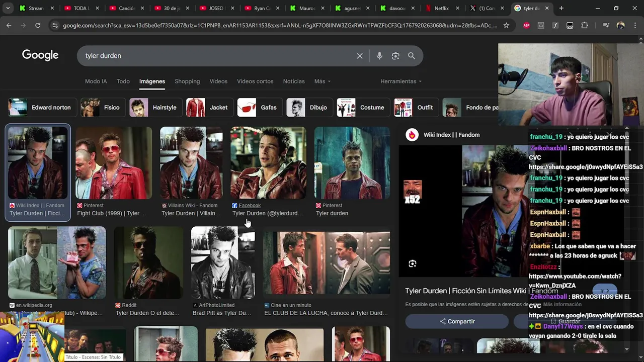This screenshot has height=362, width=644.
Task: Expand the Más dropdown
Action: (x=322, y=81)
